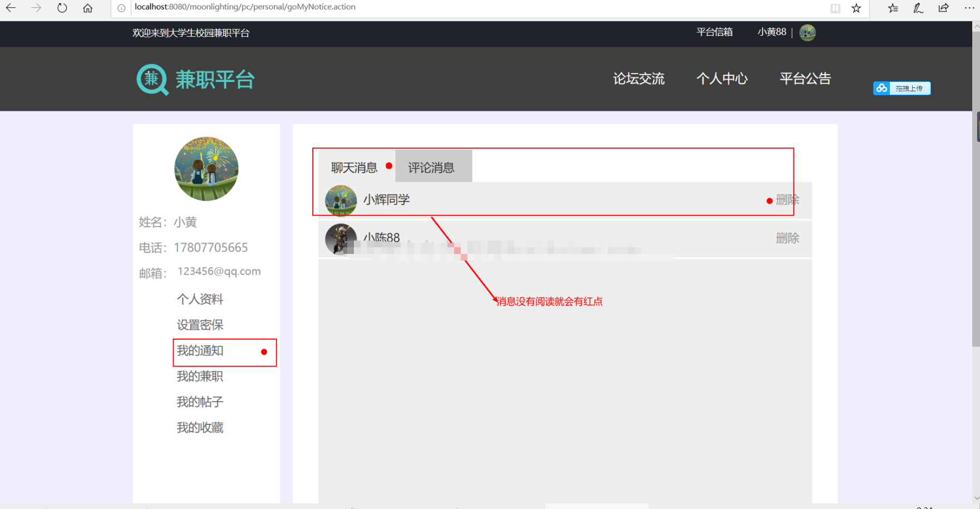Click the browser Back arrow
Screen dimensions: 980x509
click(11, 8)
